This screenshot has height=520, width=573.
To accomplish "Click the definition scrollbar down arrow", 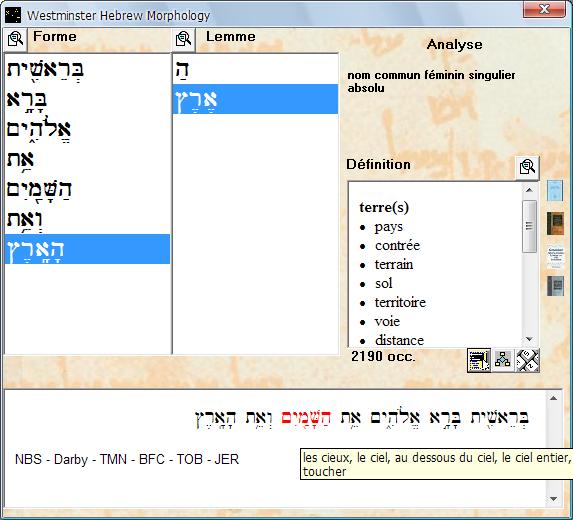I will 529,339.
